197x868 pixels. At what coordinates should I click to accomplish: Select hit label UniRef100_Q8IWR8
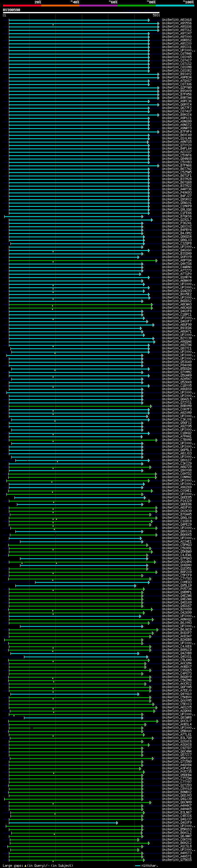177,718
